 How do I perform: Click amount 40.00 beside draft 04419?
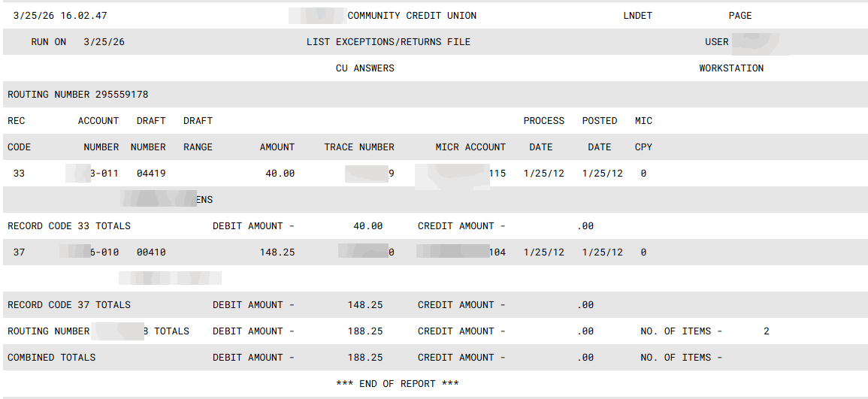[x=280, y=174]
